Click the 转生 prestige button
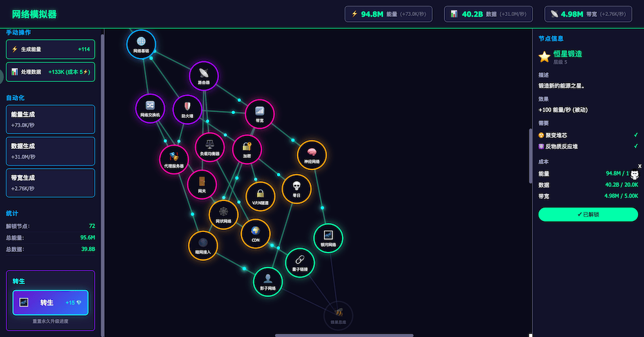The image size is (644, 337). [x=50, y=302]
